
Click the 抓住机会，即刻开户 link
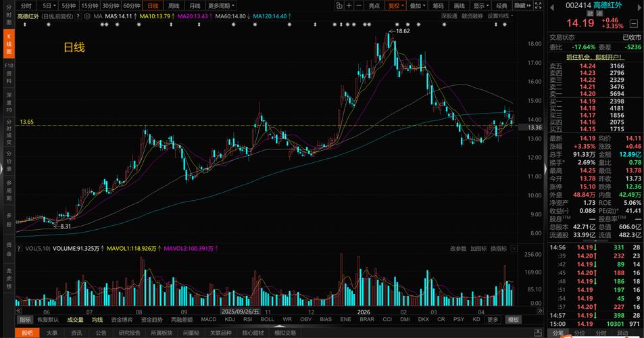click(595, 57)
